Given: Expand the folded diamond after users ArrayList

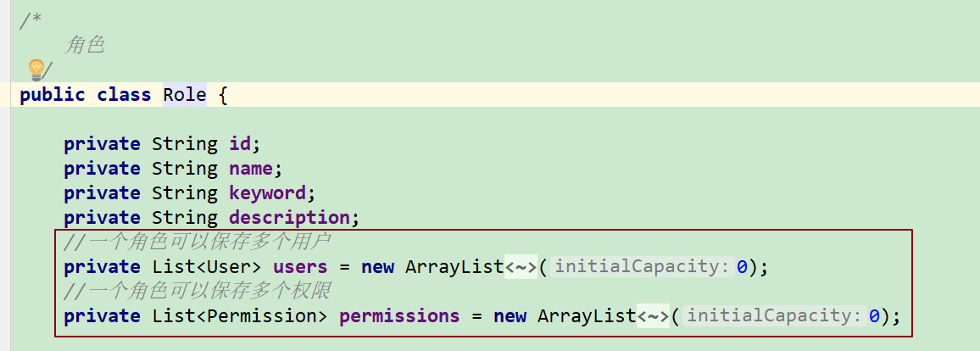Looking at the screenshot, I should click(x=521, y=267).
